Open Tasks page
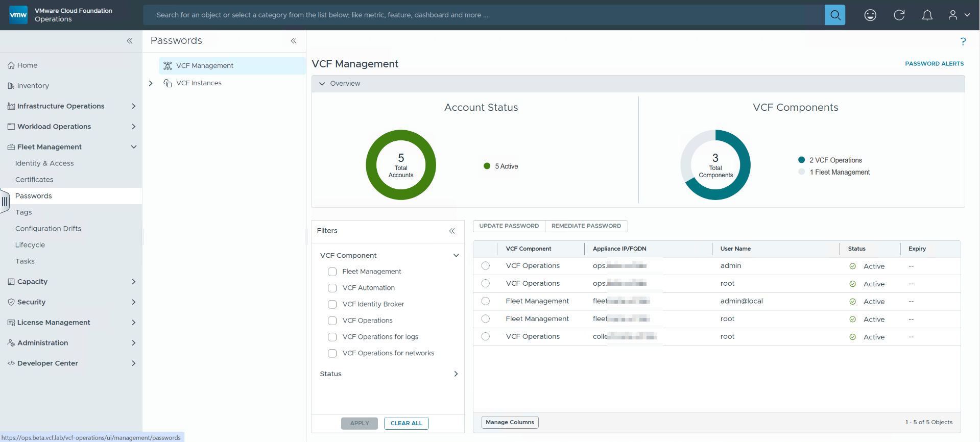The image size is (980, 442). [x=25, y=261]
